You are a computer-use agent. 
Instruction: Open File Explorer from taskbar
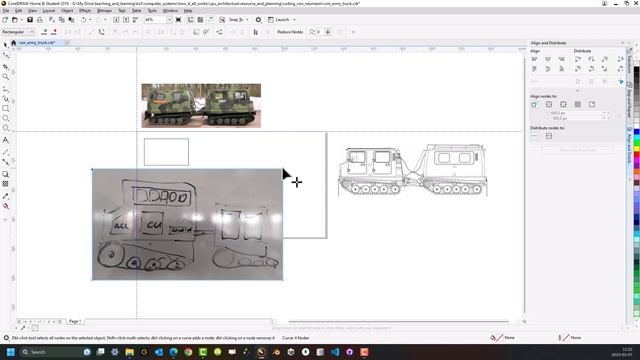point(129,352)
